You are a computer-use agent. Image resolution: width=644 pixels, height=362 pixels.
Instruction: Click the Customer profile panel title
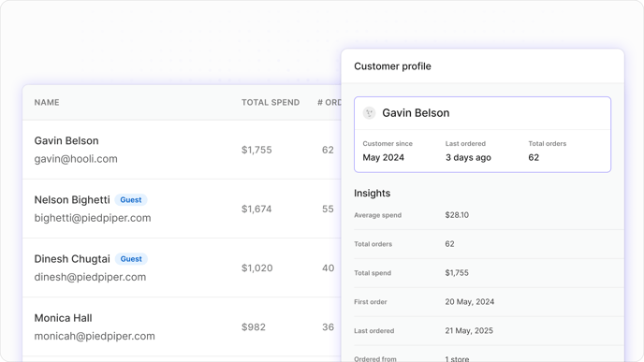[x=392, y=66]
